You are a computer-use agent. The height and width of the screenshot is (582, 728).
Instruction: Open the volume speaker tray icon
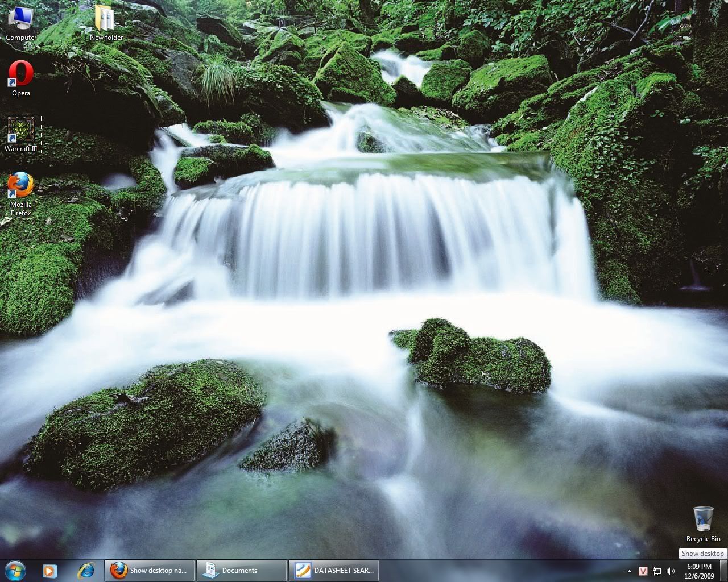click(x=671, y=571)
